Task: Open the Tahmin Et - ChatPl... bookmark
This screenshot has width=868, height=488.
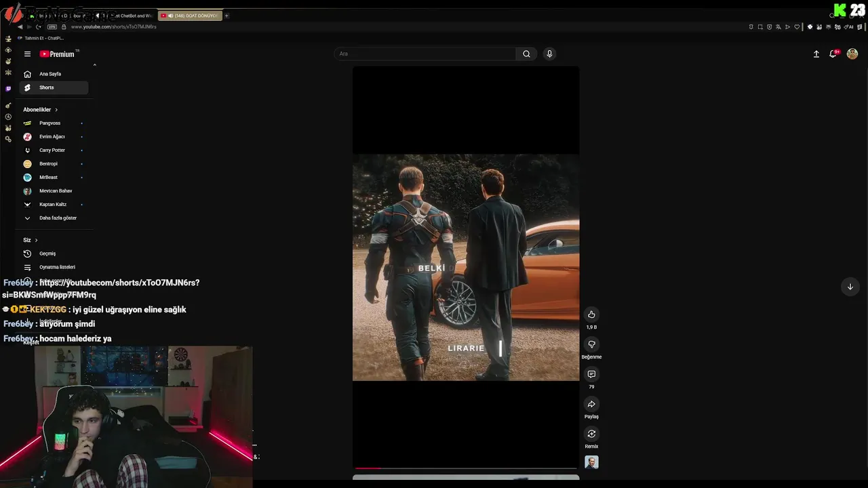Action: [41, 38]
